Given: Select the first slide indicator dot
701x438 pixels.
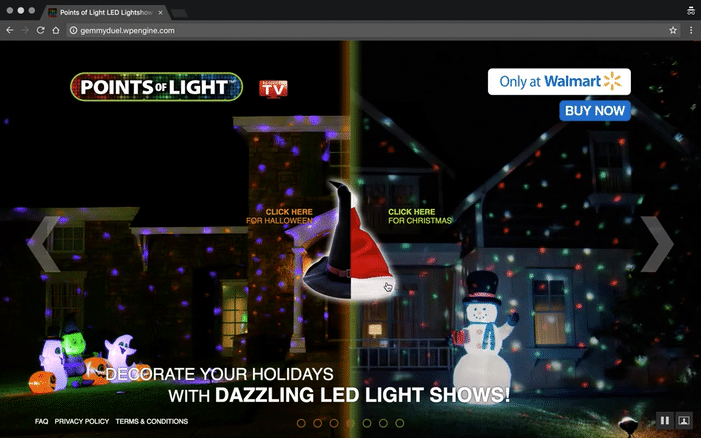Looking at the screenshot, I should coord(301,423).
